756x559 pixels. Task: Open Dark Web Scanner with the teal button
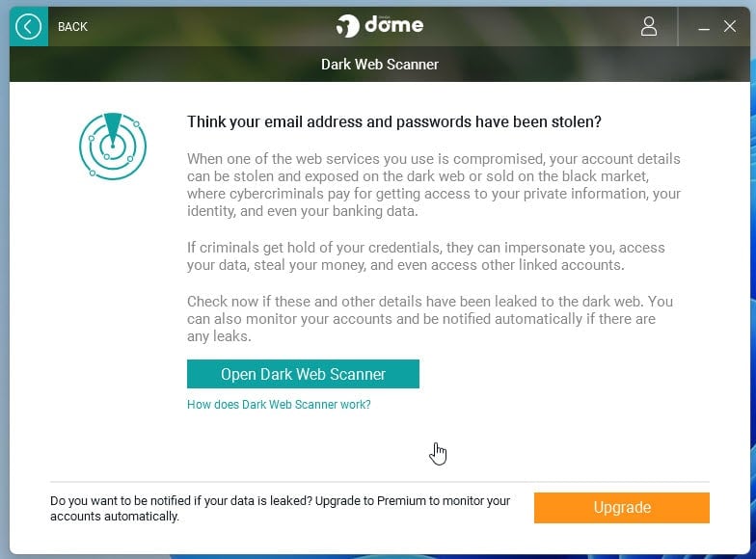tap(303, 374)
